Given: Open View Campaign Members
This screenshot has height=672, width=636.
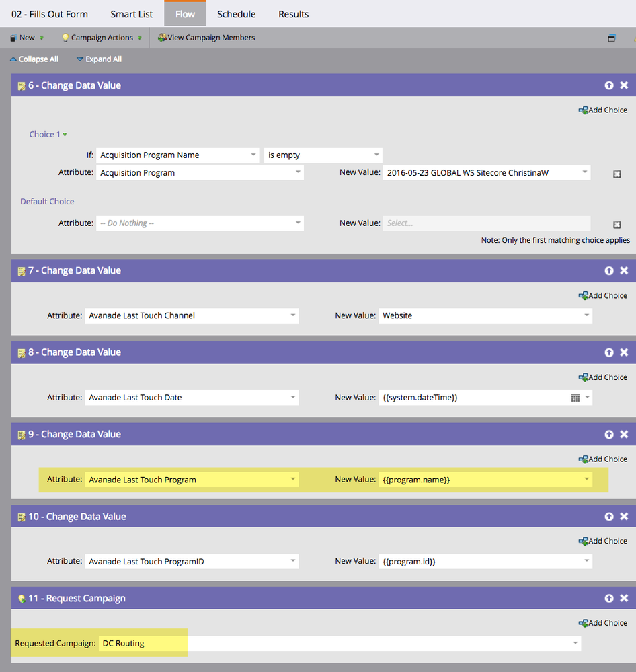Looking at the screenshot, I should tap(206, 38).
